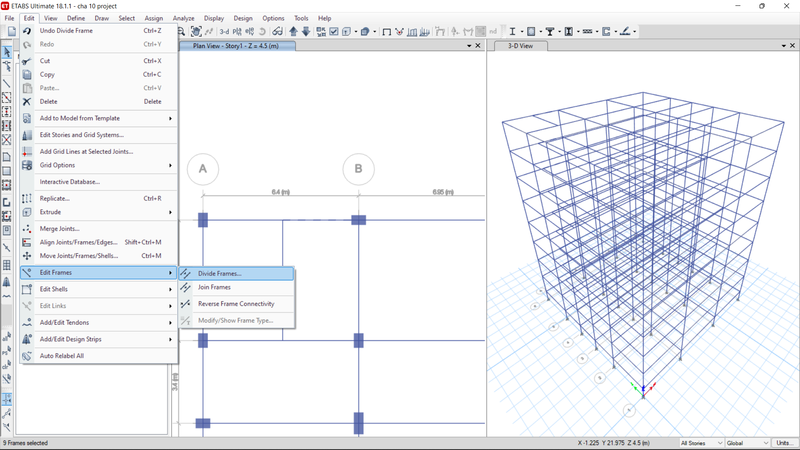Click the Set 3-d view toolbar icon
The height and width of the screenshot is (450, 800).
click(x=224, y=32)
